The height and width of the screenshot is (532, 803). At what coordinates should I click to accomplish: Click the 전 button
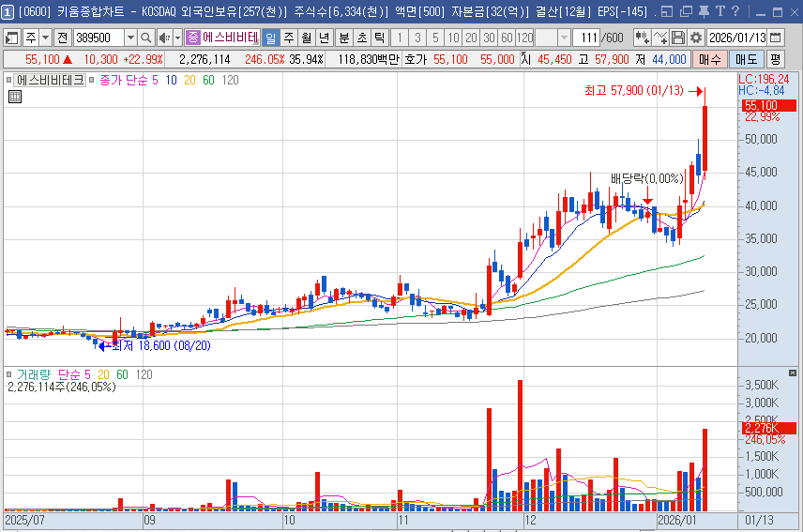(63, 38)
